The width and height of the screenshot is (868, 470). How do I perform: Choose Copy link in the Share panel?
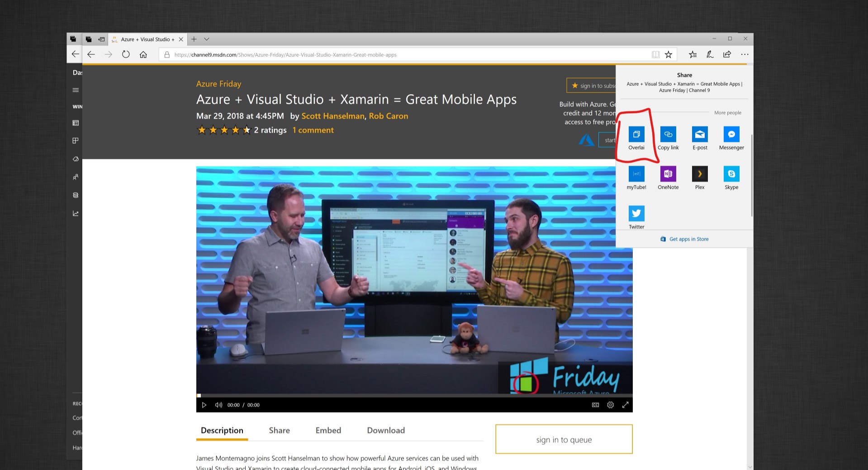pyautogui.click(x=668, y=138)
